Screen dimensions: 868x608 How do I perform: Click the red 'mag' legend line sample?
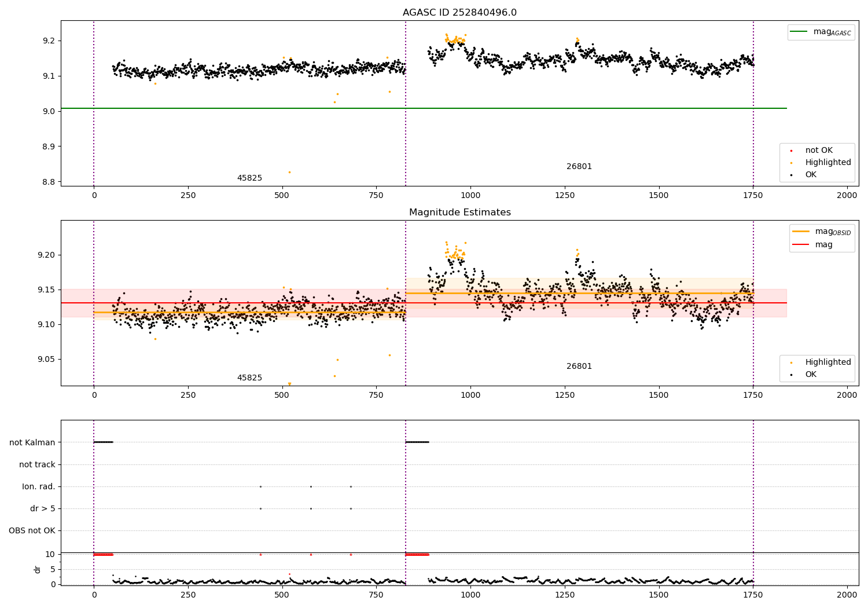click(x=801, y=245)
